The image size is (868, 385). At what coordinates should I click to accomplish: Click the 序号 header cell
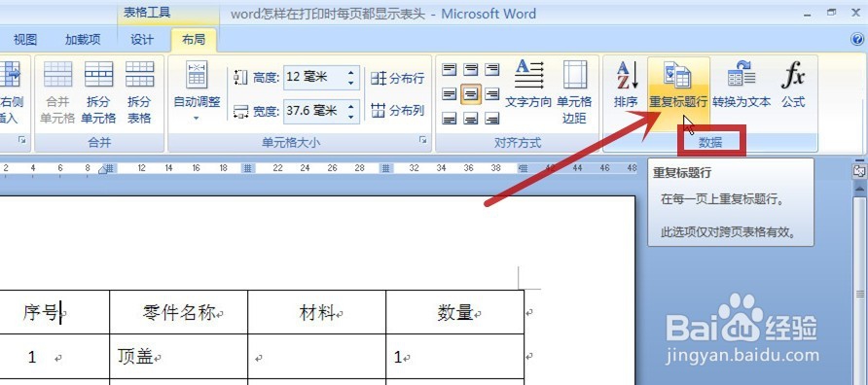tap(54, 312)
